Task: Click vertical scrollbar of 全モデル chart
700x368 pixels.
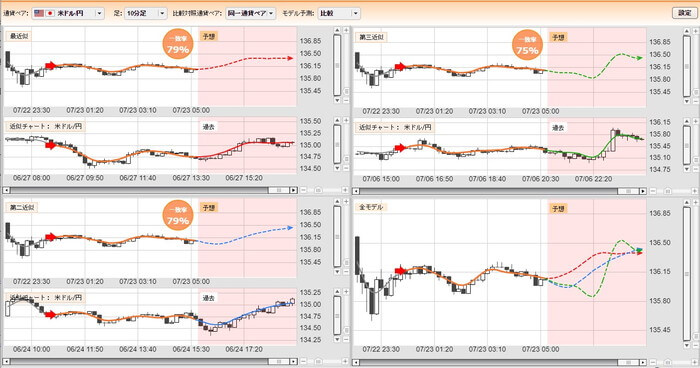Action: (x=687, y=274)
